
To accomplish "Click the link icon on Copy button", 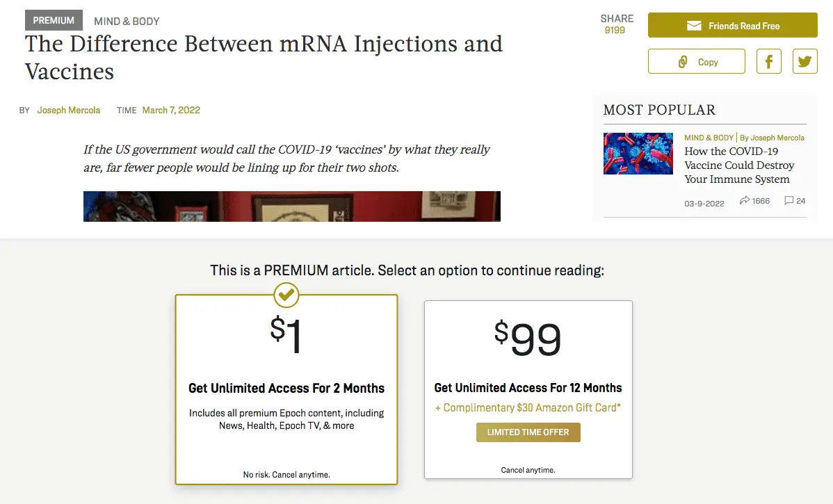I will pyautogui.click(x=683, y=62).
